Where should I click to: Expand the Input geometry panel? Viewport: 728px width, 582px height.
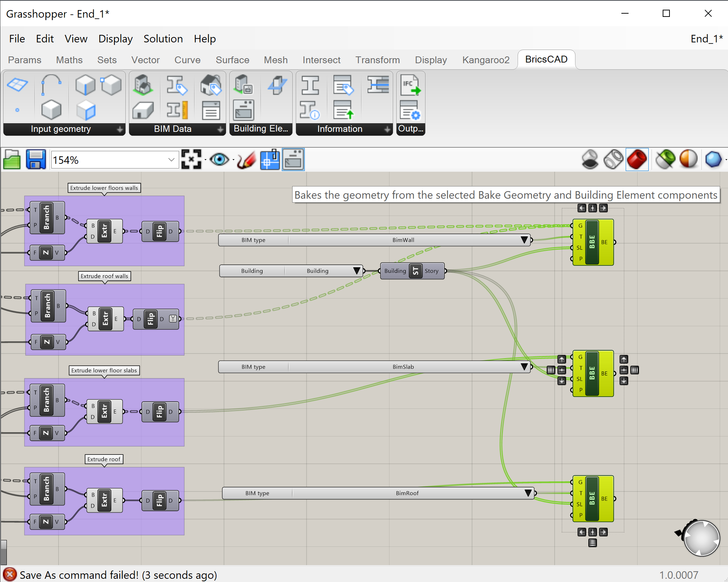[x=120, y=129]
